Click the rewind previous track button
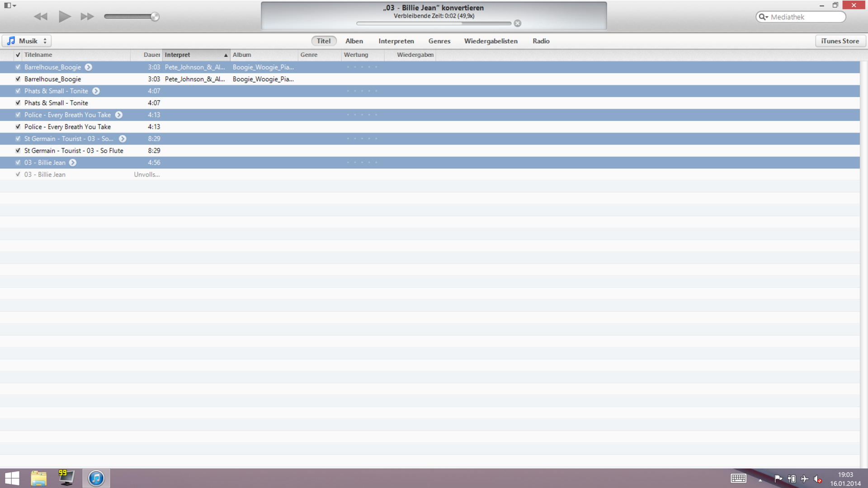 point(41,17)
